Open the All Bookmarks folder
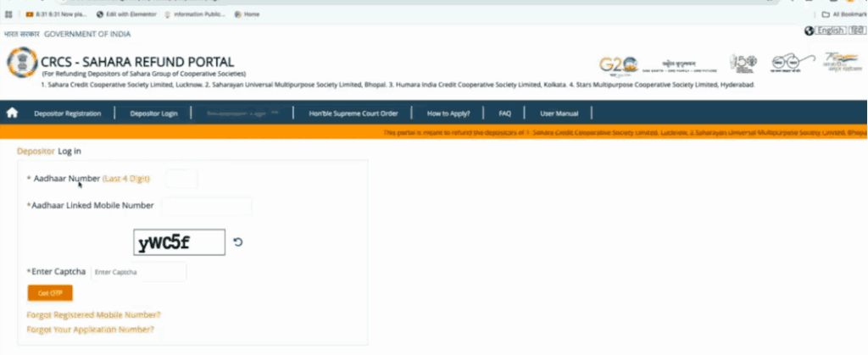 [844, 14]
